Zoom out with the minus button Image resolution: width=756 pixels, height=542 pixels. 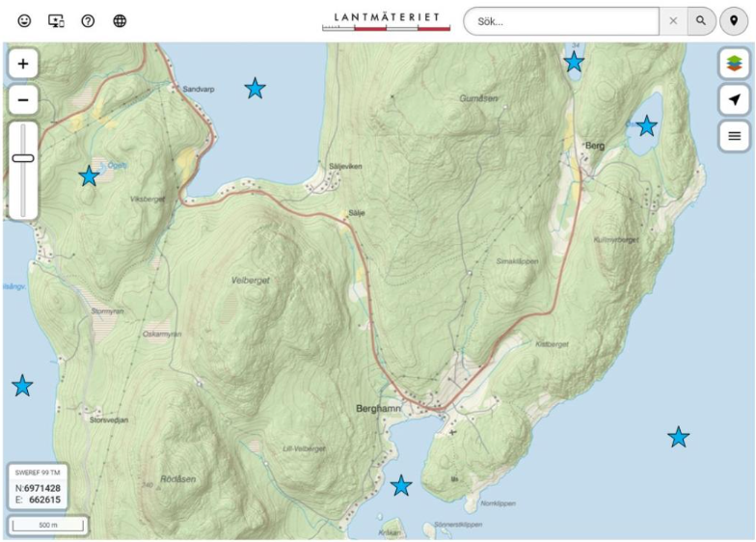coord(23,98)
